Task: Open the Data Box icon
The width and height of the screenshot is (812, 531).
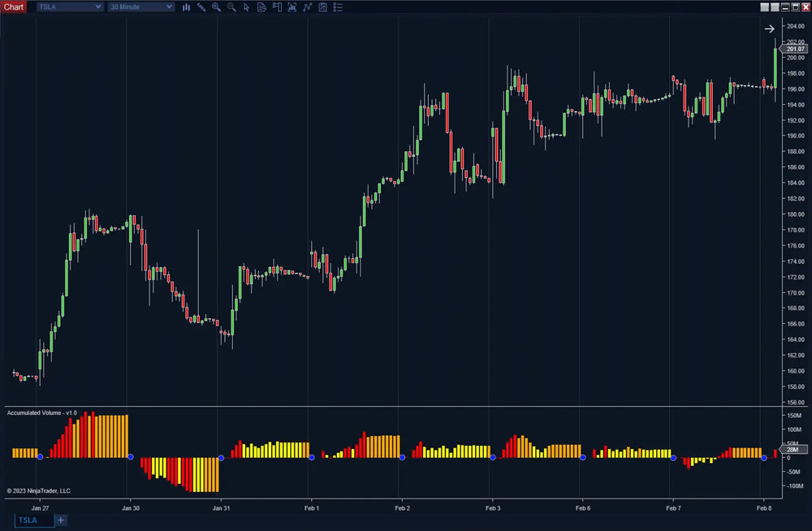Action: click(261, 6)
